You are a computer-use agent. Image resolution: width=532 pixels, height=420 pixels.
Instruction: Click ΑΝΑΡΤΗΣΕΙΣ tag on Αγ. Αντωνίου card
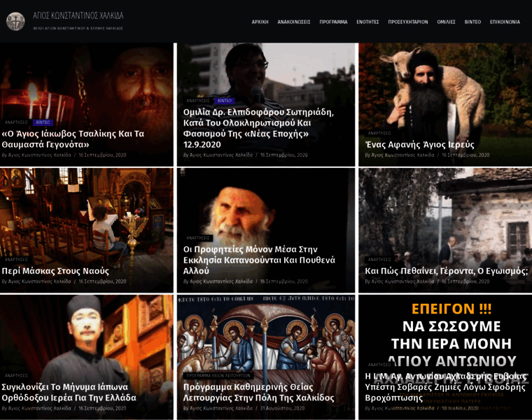379,365
